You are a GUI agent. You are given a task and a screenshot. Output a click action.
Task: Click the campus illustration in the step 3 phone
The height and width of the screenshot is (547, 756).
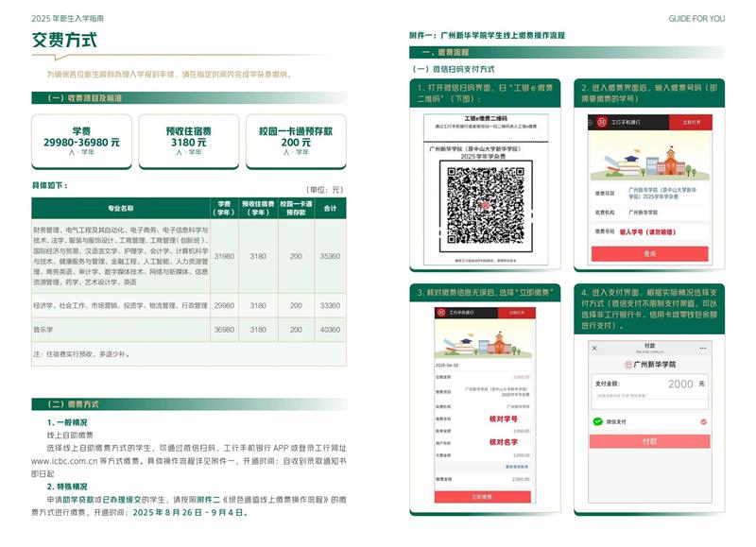(x=485, y=339)
